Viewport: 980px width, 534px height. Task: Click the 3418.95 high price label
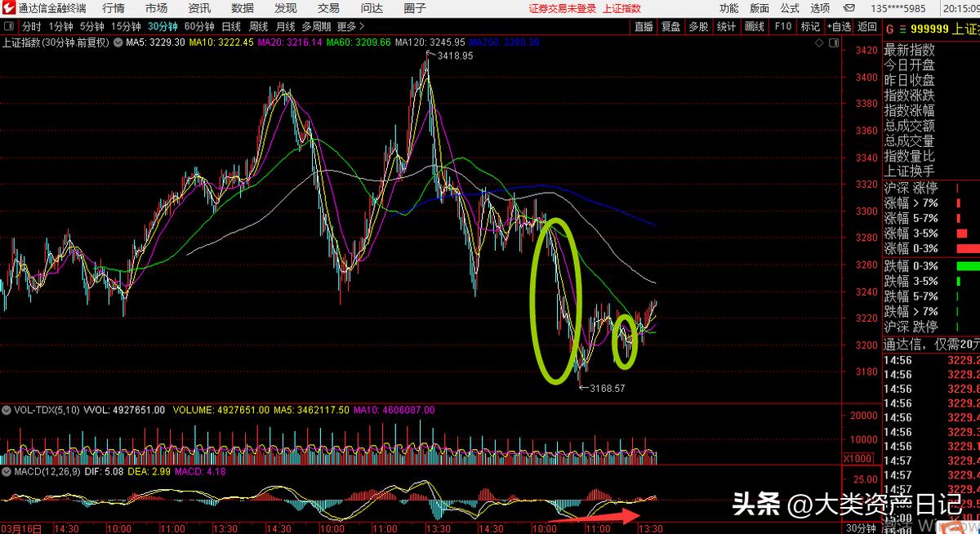[455, 56]
